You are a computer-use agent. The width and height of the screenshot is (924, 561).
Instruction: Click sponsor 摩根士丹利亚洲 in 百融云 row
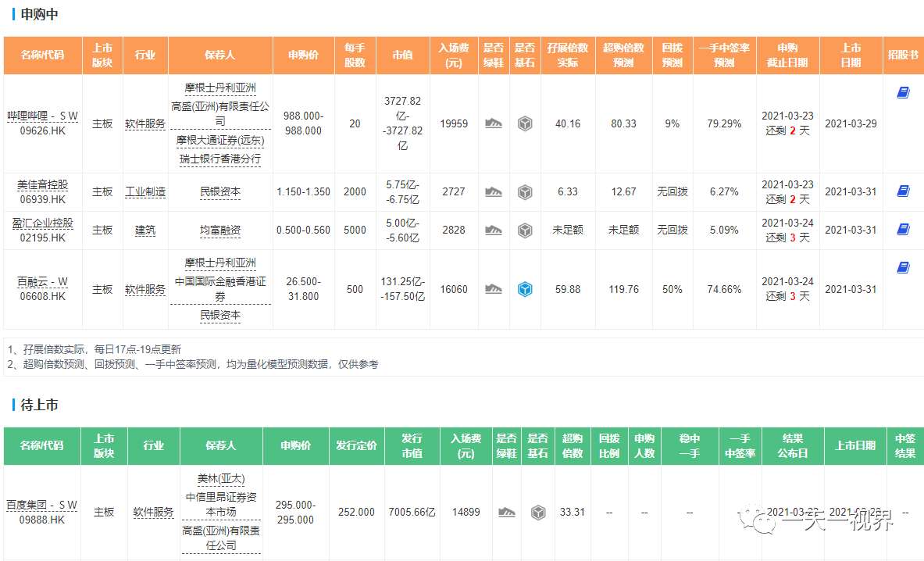(220, 263)
